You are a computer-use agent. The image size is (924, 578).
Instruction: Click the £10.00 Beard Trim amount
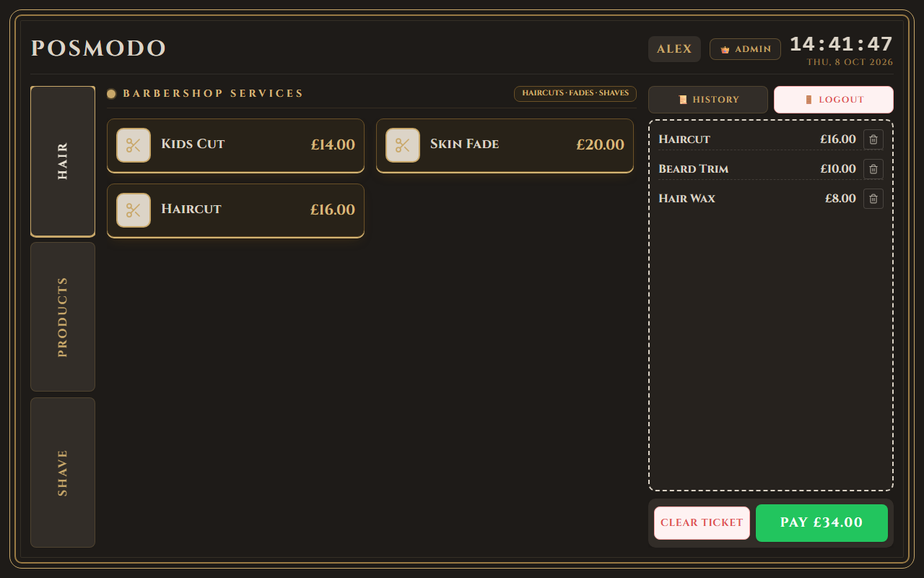click(838, 169)
